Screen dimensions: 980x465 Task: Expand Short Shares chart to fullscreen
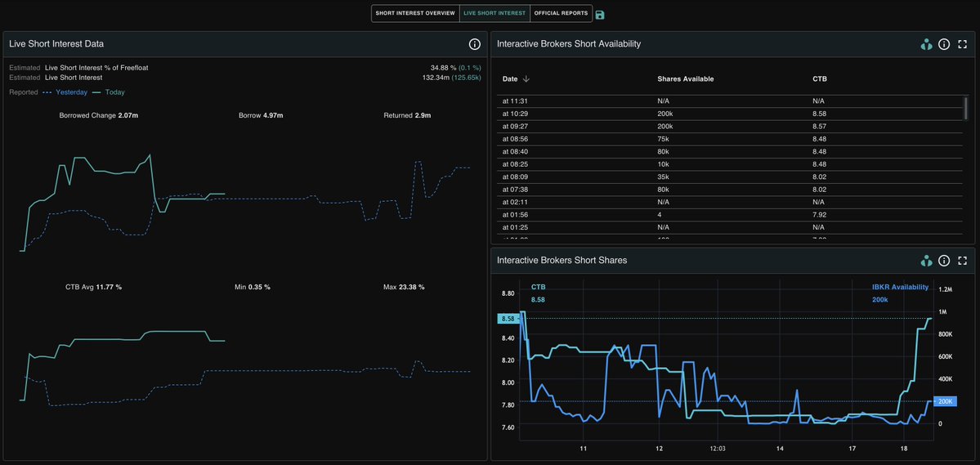point(963,260)
